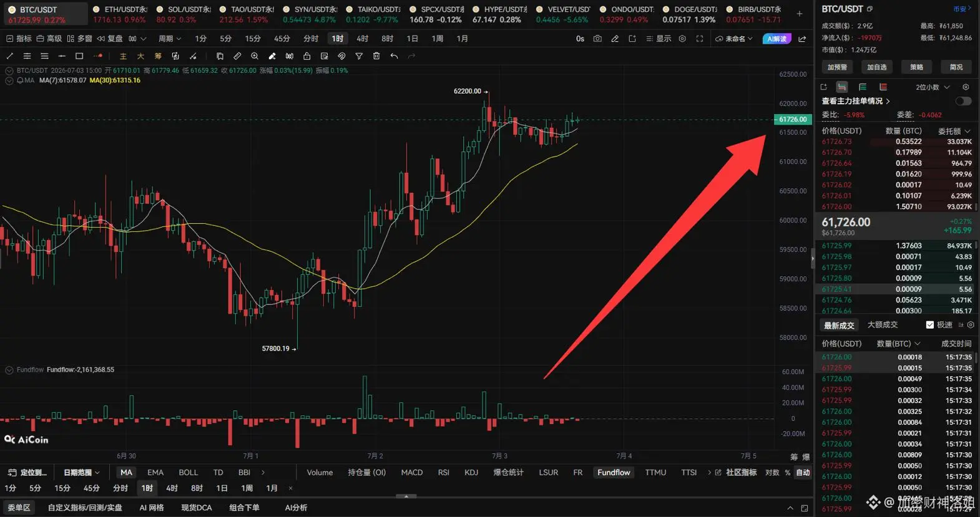Viewport: 980px width, 517px height.
Task: Collapse the MA indicator legend row
Action: [x=9, y=80]
